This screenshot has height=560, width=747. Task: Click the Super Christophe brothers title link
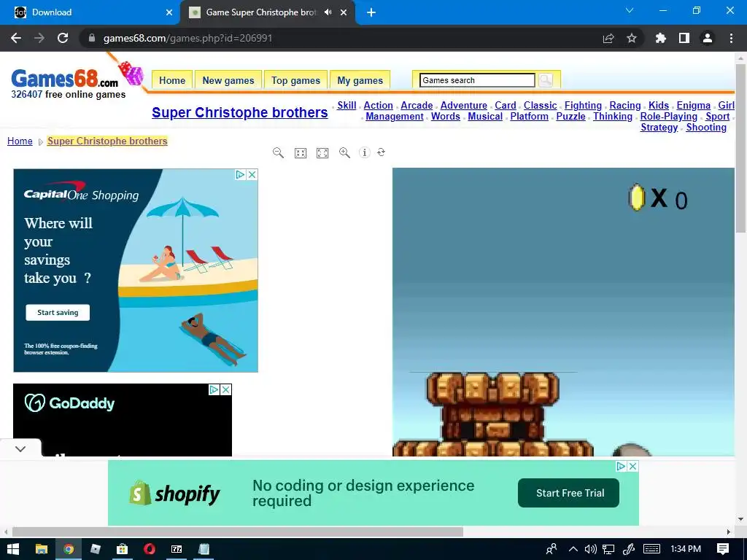[x=239, y=112]
